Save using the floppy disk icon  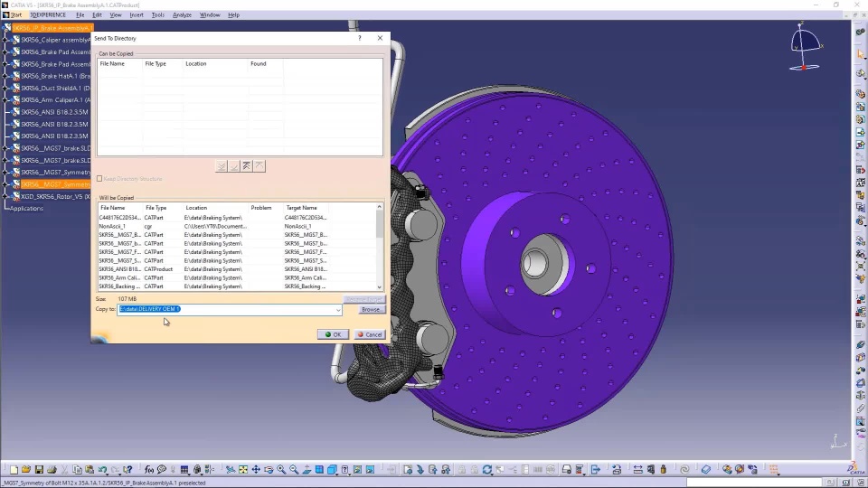pyautogui.click(x=39, y=470)
